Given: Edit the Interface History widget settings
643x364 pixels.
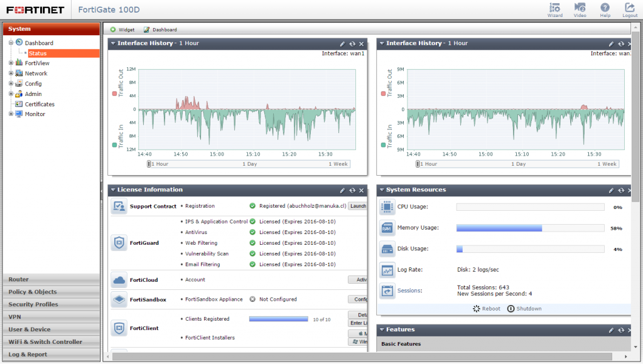Looking at the screenshot, I should pos(342,43).
